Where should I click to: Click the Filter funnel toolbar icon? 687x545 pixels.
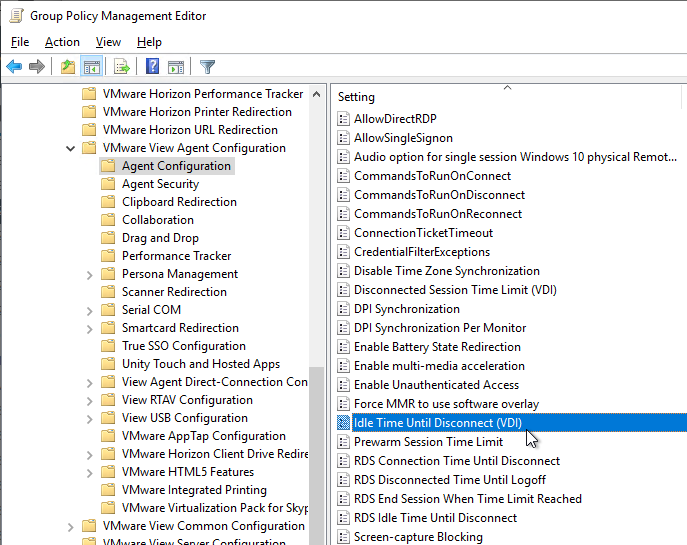point(207,67)
